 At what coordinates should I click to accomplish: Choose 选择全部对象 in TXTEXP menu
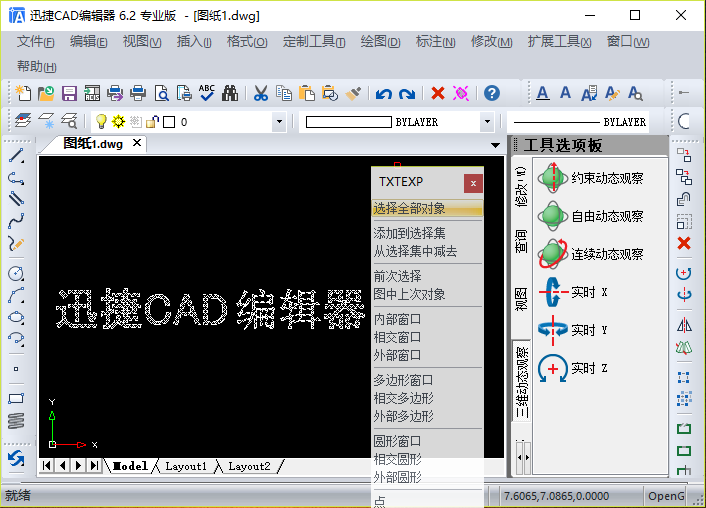(x=428, y=209)
